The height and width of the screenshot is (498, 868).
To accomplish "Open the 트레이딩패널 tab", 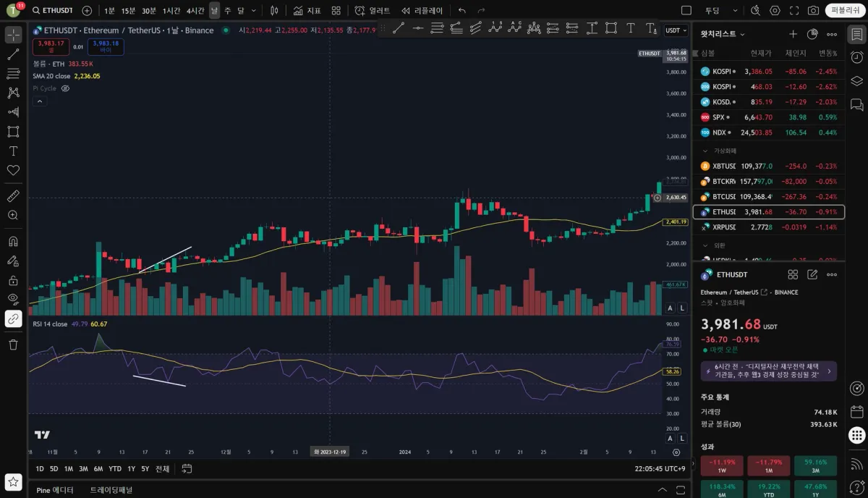I will (x=111, y=490).
